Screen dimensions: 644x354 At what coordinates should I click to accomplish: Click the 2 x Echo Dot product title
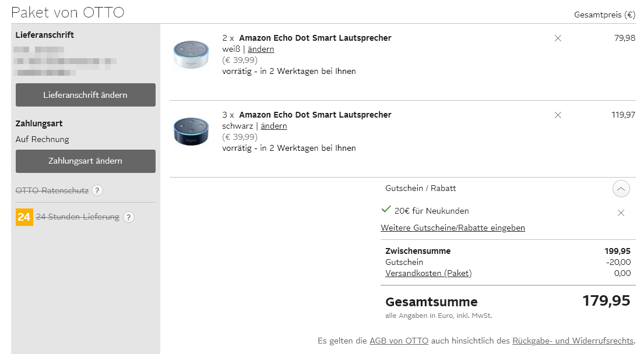(x=315, y=38)
